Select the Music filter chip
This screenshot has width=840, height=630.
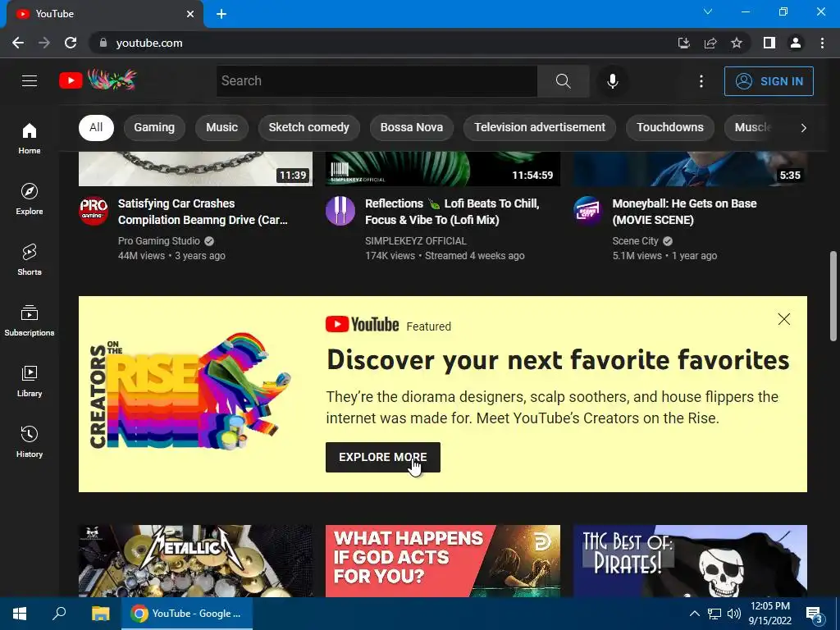(x=221, y=127)
